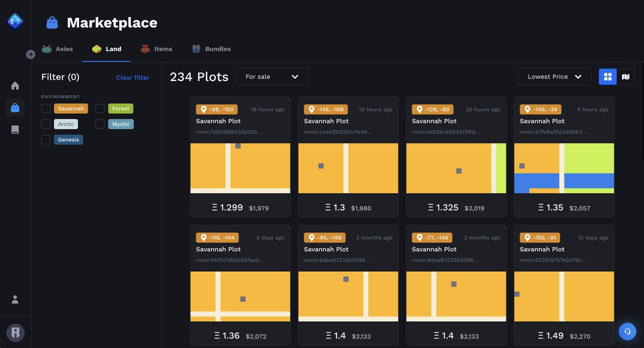Check the Forest environment checkbox
644x348 pixels.
coord(100,108)
